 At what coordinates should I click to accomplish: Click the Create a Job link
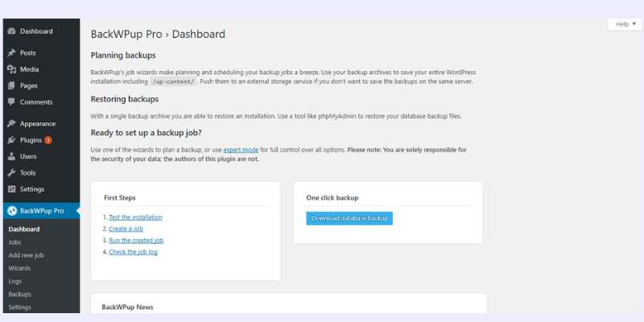126,229
